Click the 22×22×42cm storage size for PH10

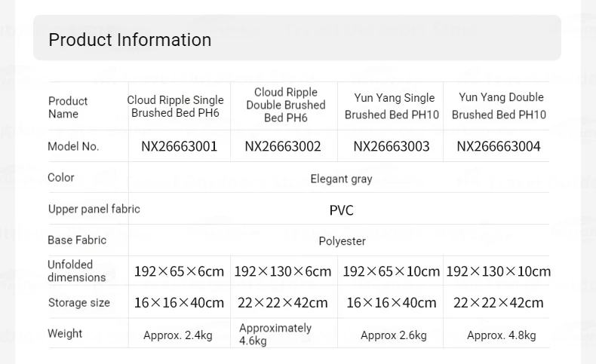[x=499, y=302]
